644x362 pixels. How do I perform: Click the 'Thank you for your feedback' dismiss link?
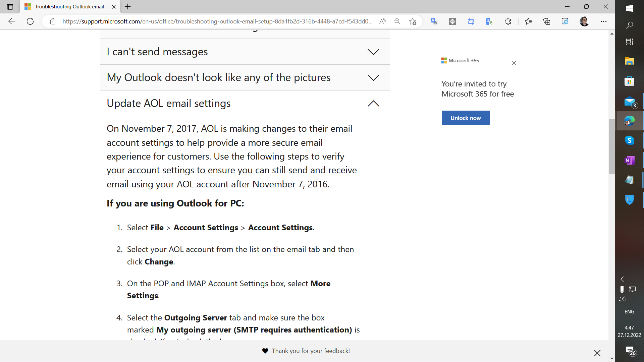coord(597,353)
